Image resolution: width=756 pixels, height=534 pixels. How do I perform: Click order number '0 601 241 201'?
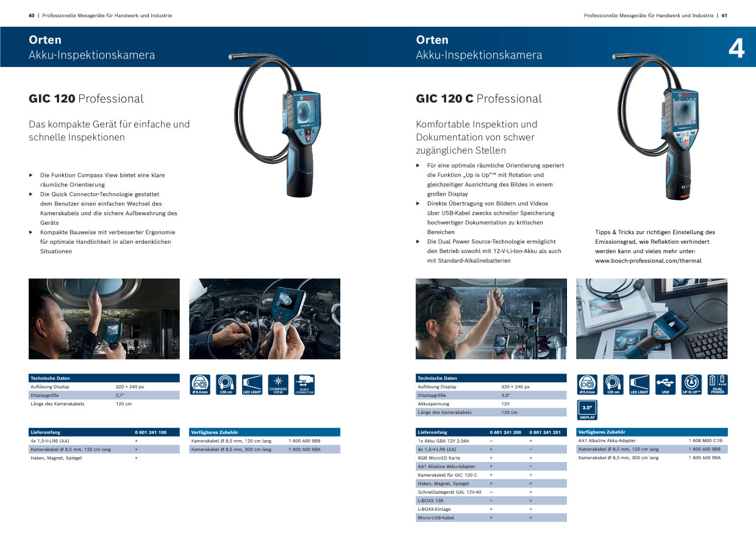(545, 432)
